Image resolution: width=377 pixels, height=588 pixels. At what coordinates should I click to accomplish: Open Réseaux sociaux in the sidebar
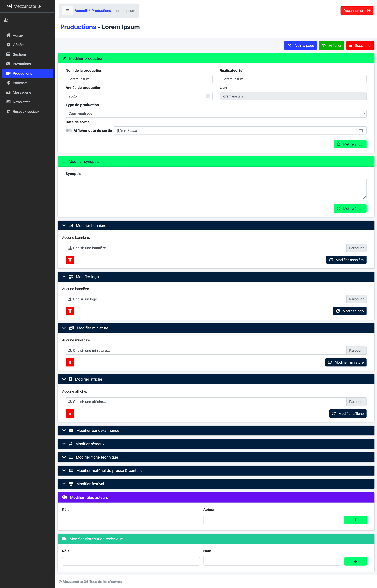pyautogui.click(x=27, y=112)
